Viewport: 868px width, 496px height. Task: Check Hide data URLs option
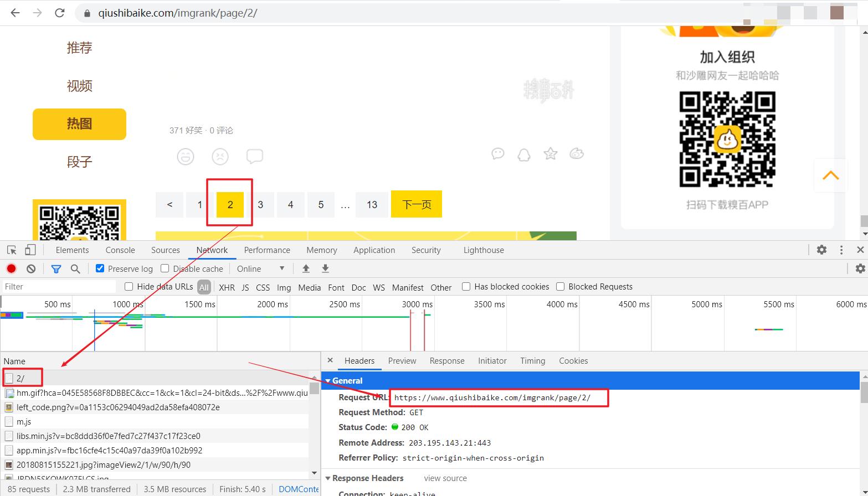pyautogui.click(x=129, y=286)
